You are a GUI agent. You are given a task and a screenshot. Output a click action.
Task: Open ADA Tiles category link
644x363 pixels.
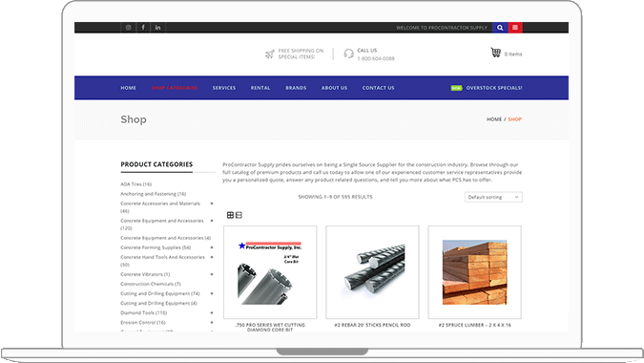pyautogui.click(x=135, y=184)
